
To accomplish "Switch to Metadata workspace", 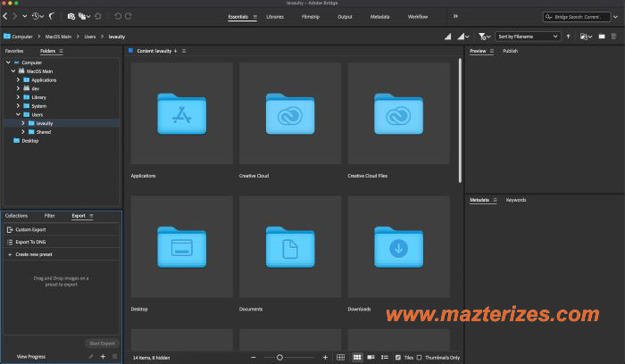I will pyautogui.click(x=379, y=17).
